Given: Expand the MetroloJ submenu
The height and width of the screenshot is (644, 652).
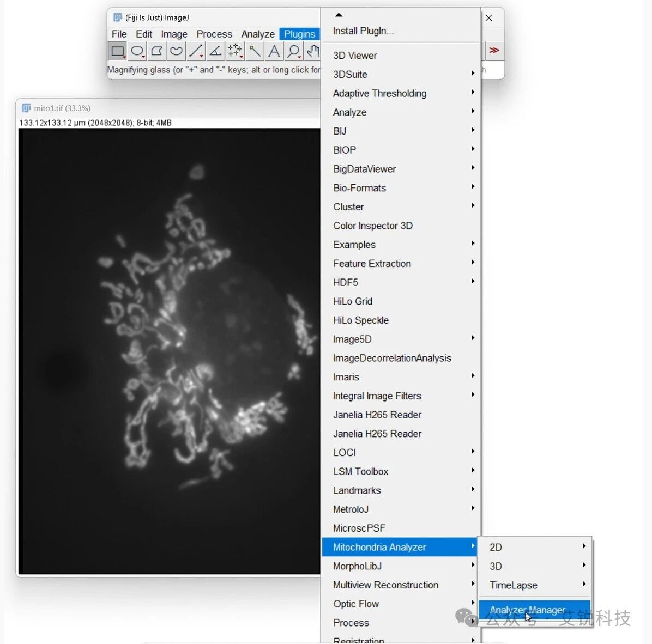Looking at the screenshot, I should click(x=401, y=509).
